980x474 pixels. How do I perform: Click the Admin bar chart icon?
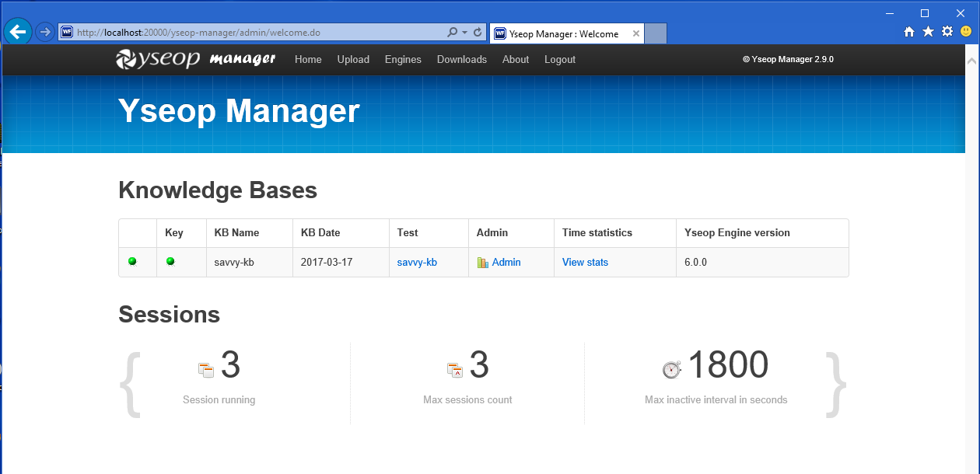[x=482, y=263]
